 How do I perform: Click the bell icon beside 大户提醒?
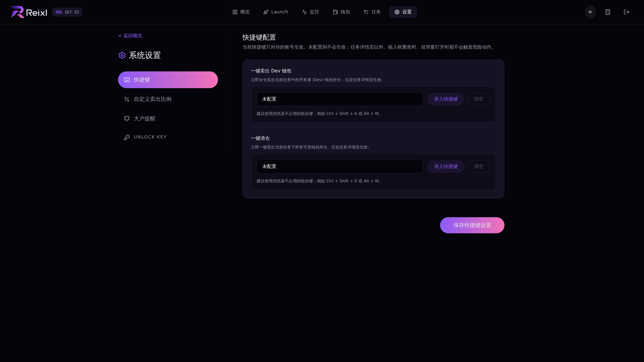(x=127, y=119)
